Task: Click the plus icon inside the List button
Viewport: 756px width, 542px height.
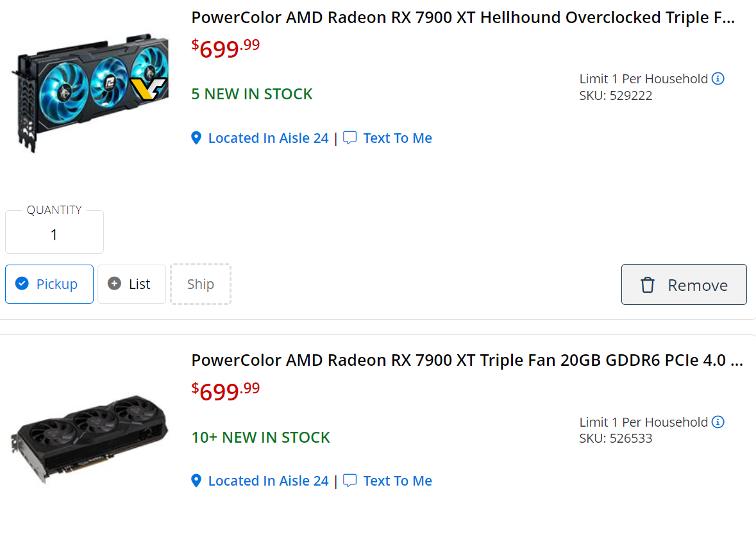Action: tap(114, 284)
